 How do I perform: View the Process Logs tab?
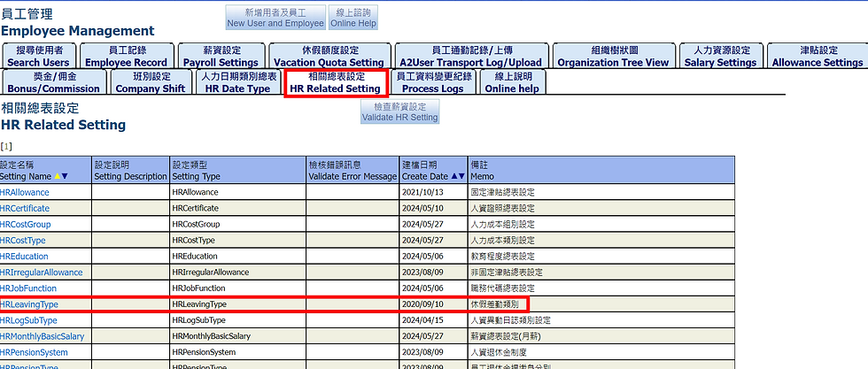[x=434, y=82]
